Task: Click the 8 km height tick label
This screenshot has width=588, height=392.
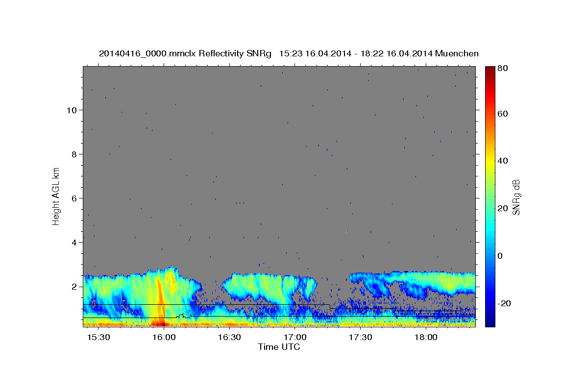Action: pos(75,154)
